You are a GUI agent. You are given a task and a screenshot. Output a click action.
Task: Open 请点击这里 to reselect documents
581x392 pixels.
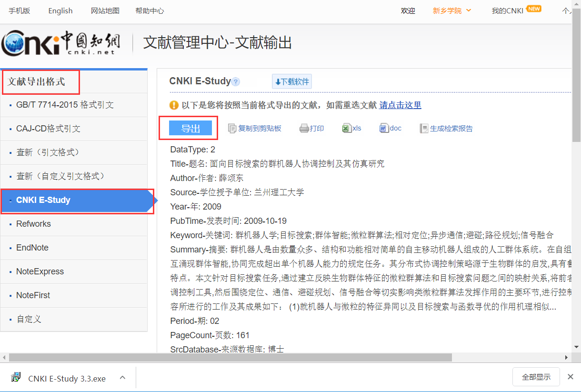click(x=400, y=105)
